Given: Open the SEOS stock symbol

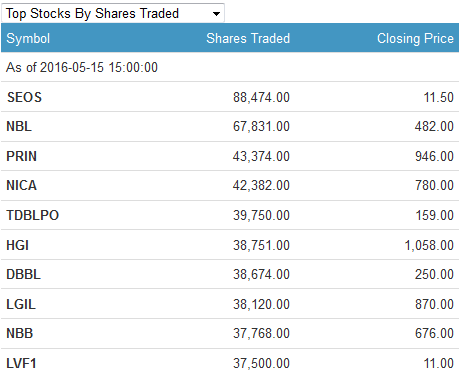Looking at the screenshot, I should click(24, 97).
